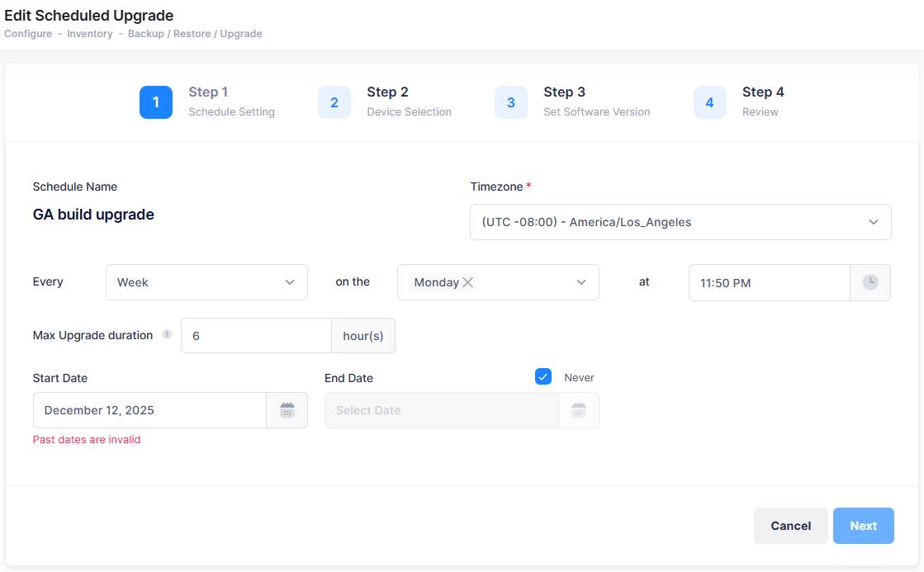Click the Step 2 number badge

pyautogui.click(x=334, y=102)
